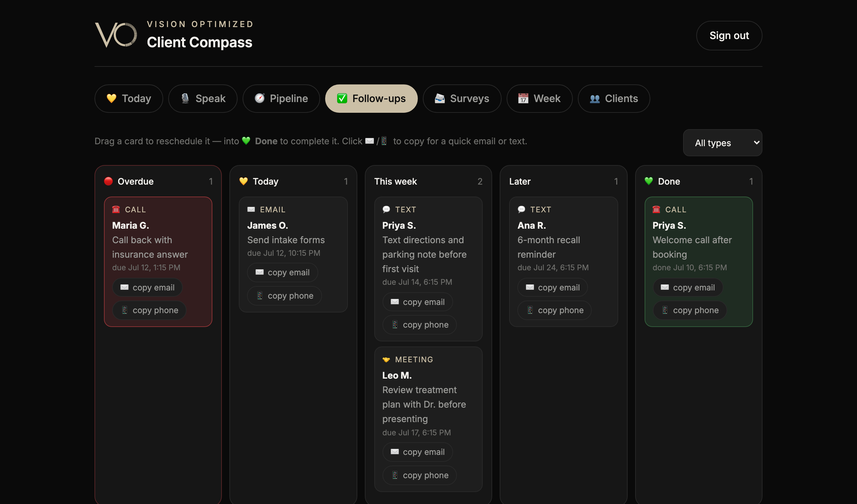Click 'done Jul 10, 6:15 PM' date
This screenshot has width=857, height=504.
(x=690, y=267)
